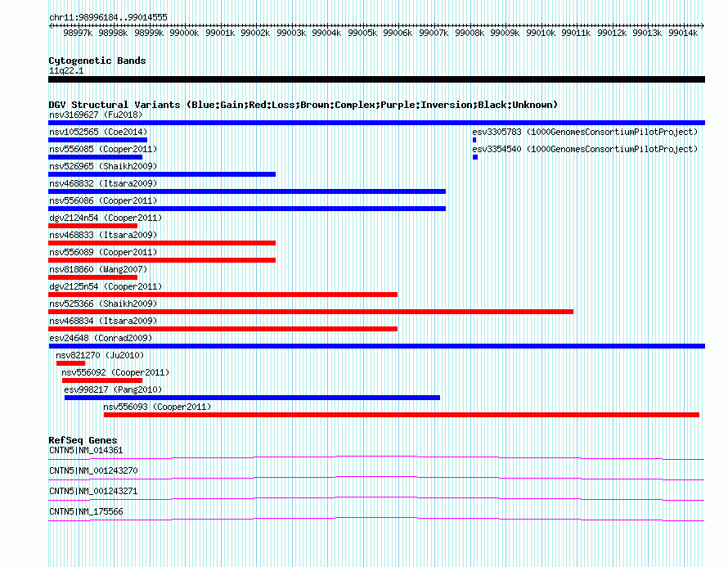Select the pink CNTN5 NM_175566 gene line

[x=376, y=520]
